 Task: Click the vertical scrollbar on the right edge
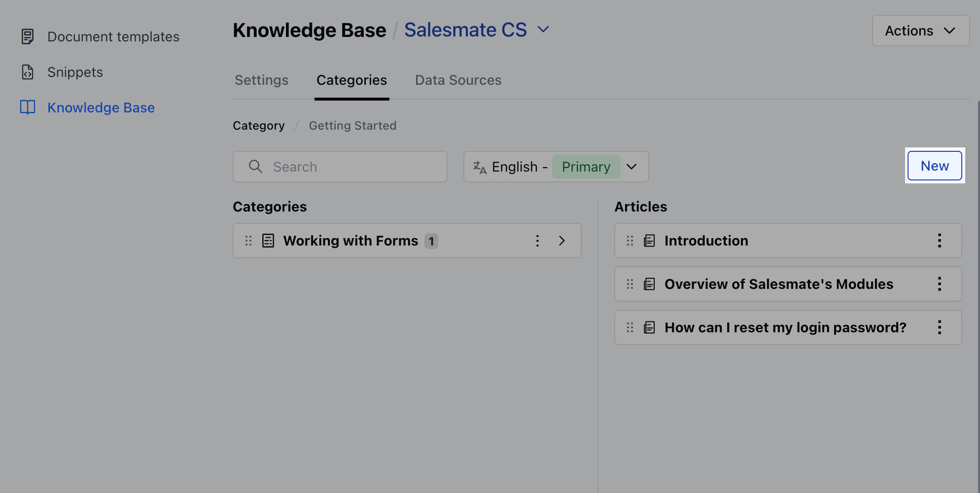pyautogui.click(x=978, y=296)
